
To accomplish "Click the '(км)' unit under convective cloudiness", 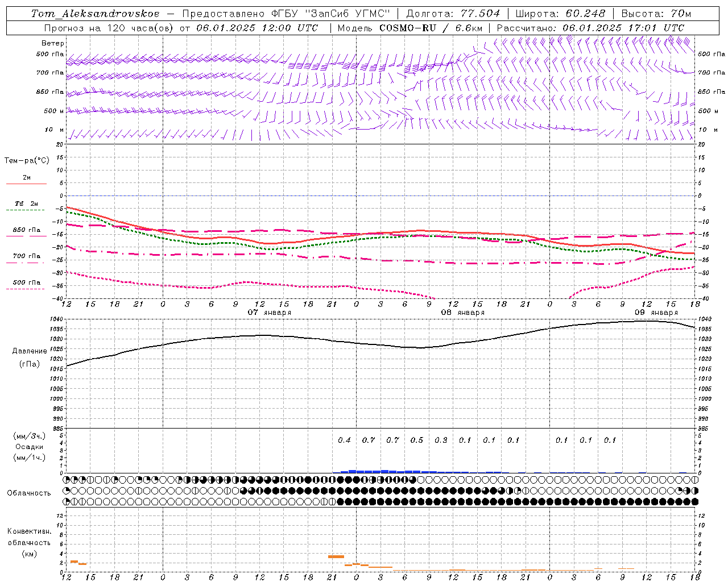I will point(30,554).
